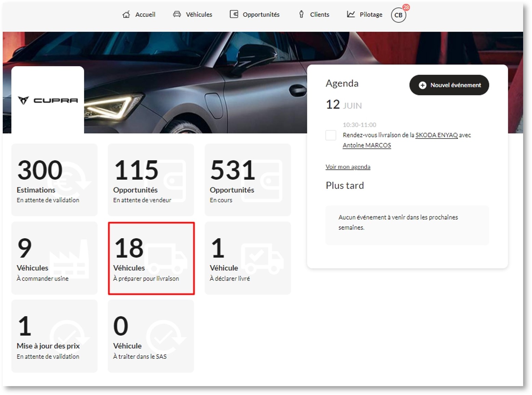The width and height of the screenshot is (532, 395).
Task: Click the Agenda panel title
Action: [342, 84]
